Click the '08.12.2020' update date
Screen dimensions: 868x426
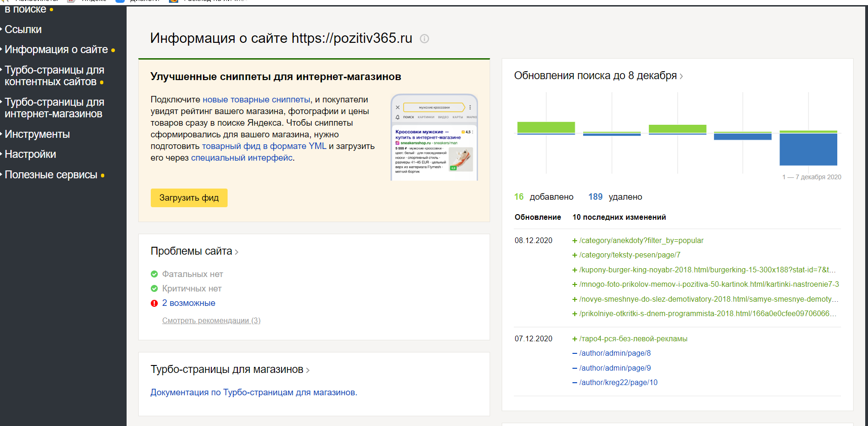click(x=533, y=241)
